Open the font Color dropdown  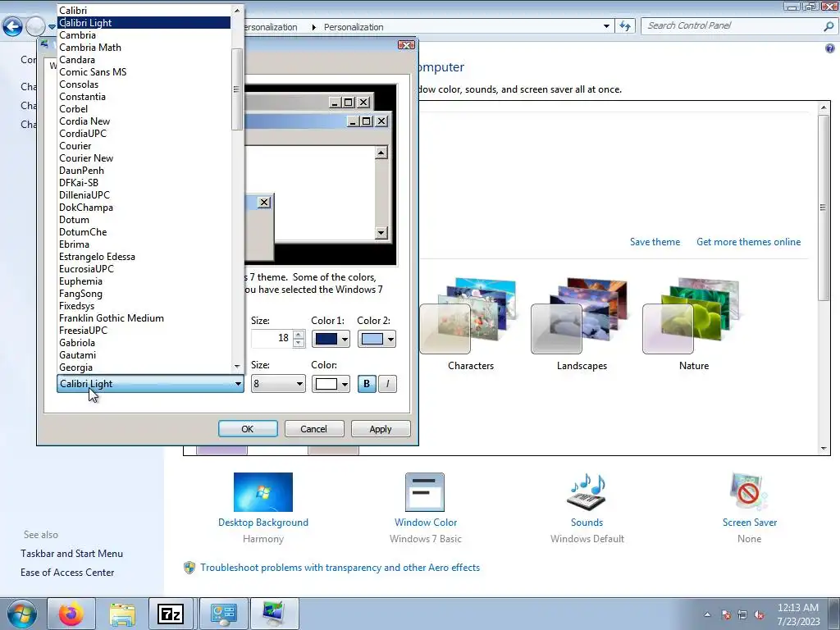[345, 384]
